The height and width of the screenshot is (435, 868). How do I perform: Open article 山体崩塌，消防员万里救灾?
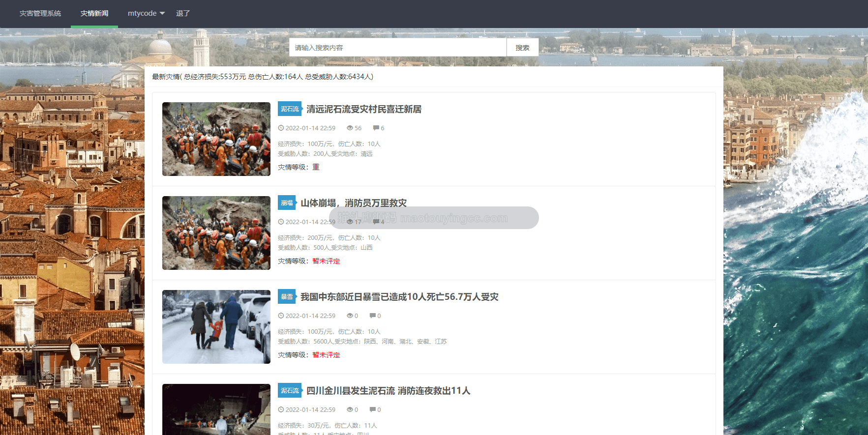point(354,203)
